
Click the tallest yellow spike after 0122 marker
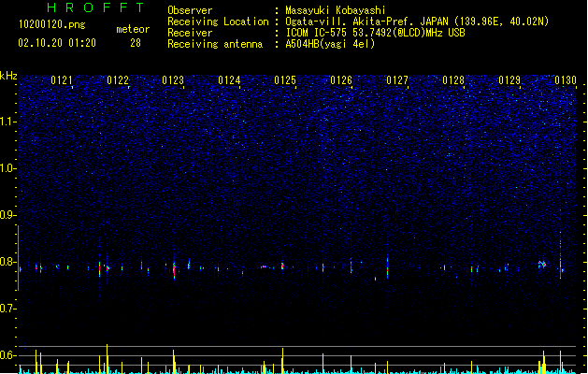[108, 359]
